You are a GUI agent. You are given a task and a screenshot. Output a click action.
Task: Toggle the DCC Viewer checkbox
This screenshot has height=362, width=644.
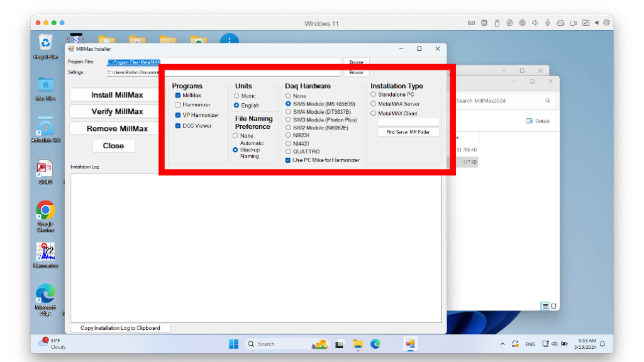tap(178, 126)
